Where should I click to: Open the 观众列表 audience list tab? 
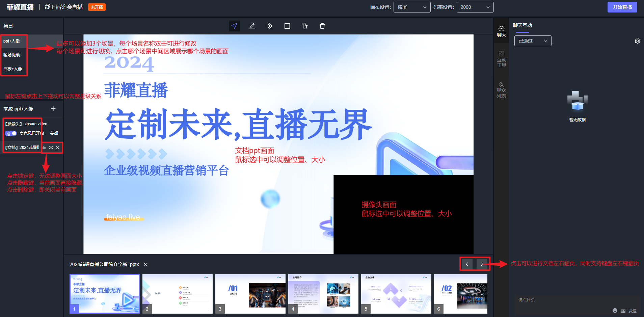pos(501,90)
